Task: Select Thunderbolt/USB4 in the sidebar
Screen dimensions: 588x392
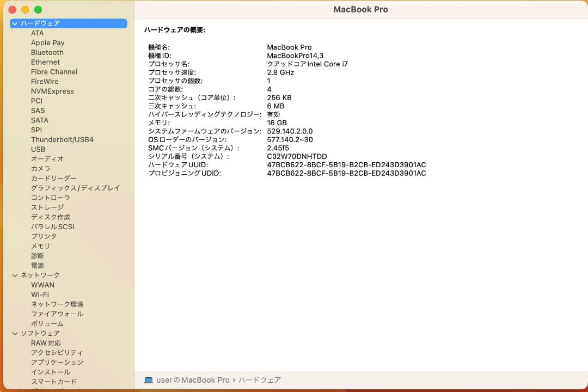Action: coord(63,139)
